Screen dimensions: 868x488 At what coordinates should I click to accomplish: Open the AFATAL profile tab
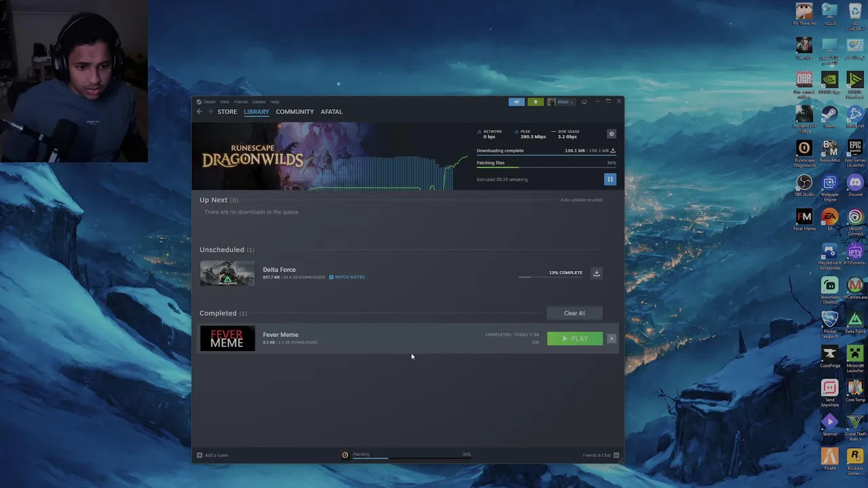332,112
